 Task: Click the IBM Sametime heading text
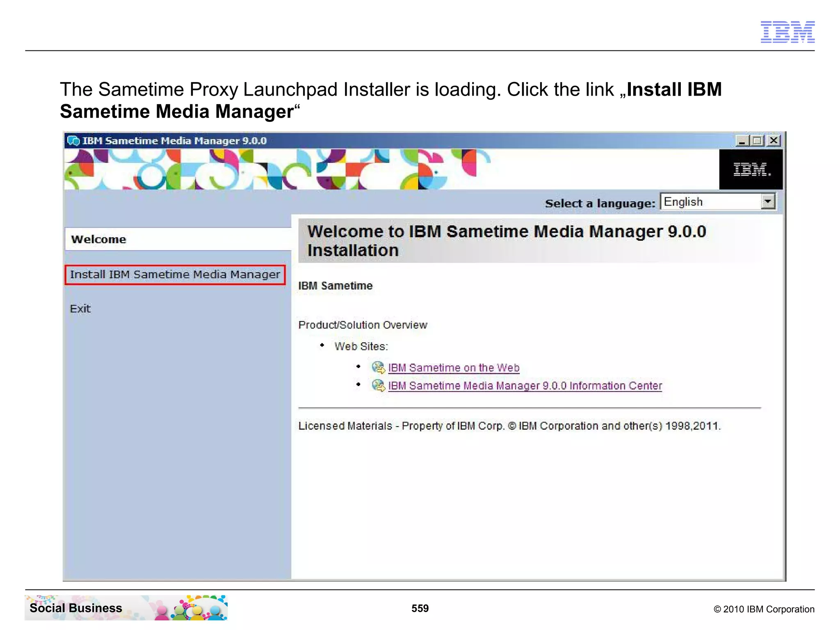[336, 286]
